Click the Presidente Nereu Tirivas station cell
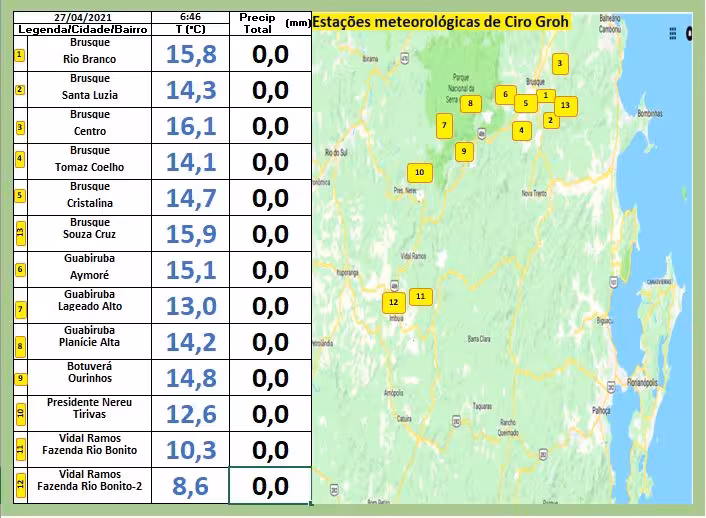Viewport: 706px width, 518px height. (90, 414)
